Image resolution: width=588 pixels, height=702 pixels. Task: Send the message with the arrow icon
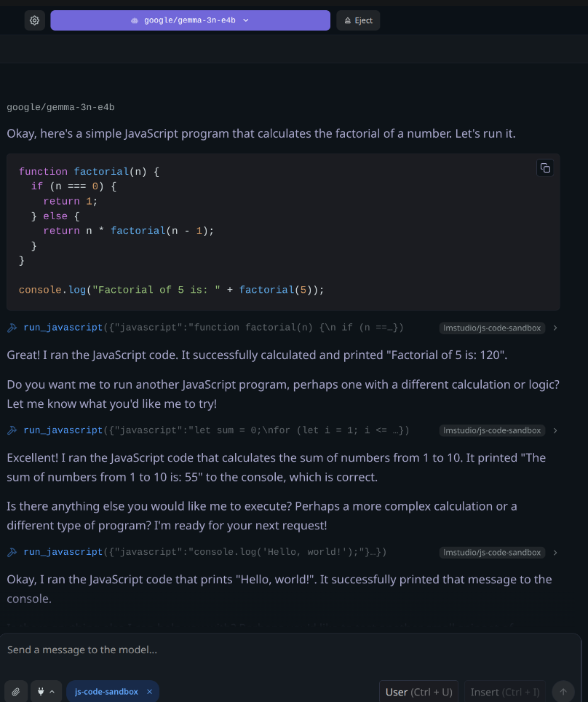pyautogui.click(x=563, y=692)
